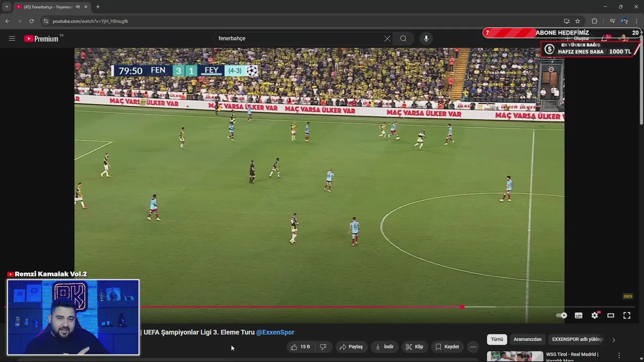Click the ABONE HEDEFİMİZ goal bar
644x362 pixels.
(x=561, y=33)
